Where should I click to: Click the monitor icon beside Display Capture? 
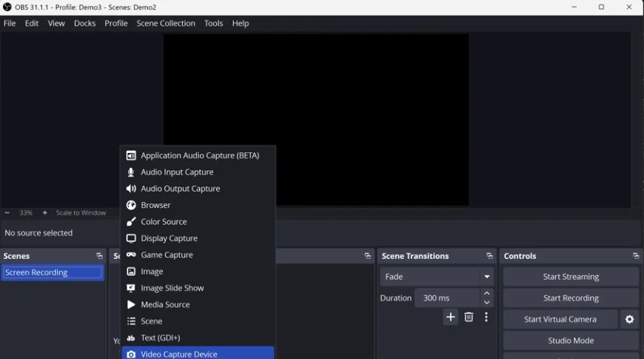[131, 238]
